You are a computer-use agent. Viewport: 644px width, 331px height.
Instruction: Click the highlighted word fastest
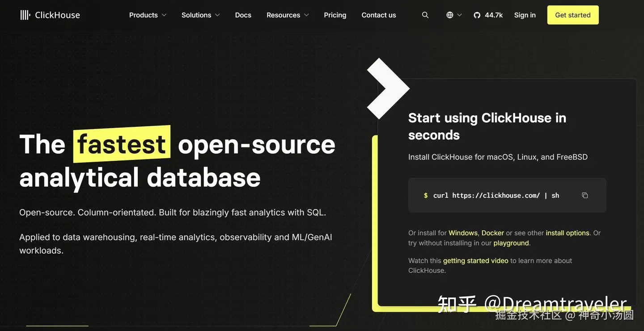[x=122, y=144]
